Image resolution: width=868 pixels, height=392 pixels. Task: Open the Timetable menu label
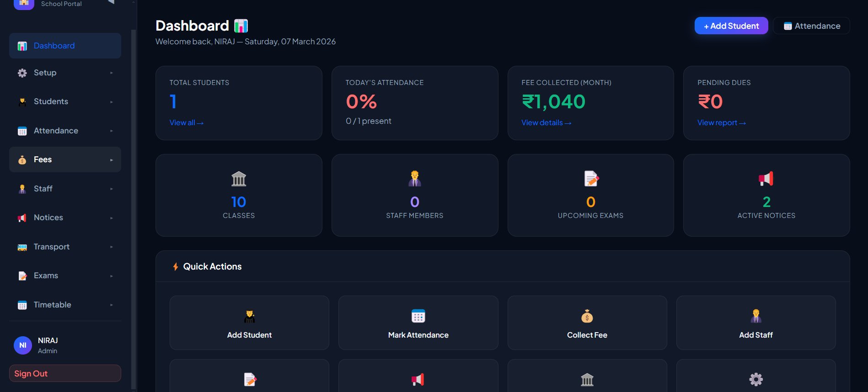coord(53,305)
